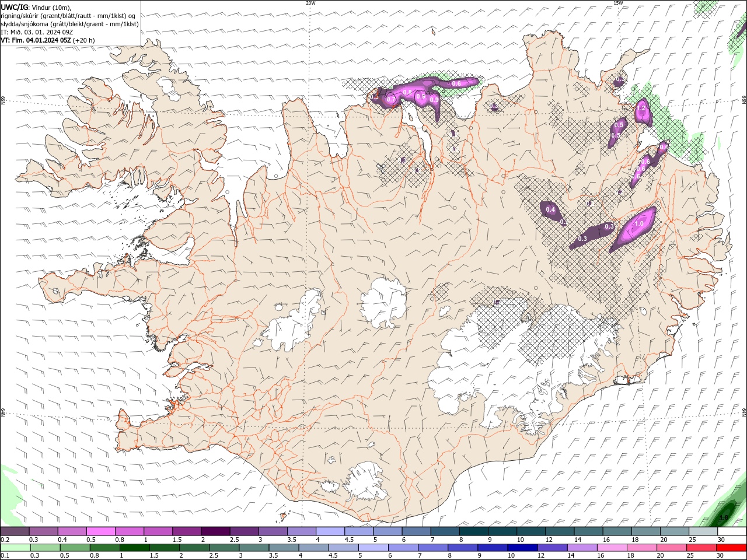Click the '4.5' label under the lower scale
Viewport: 747px width, 560px height.
pos(334,555)
